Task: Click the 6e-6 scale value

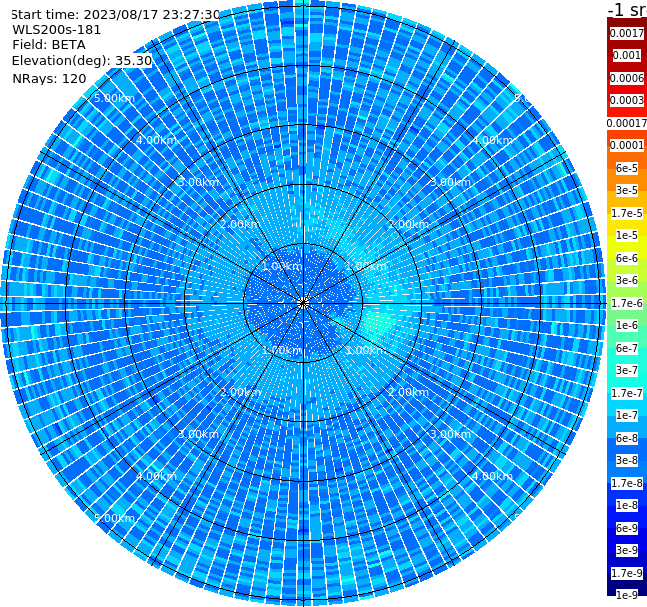Action: [627, 258]
